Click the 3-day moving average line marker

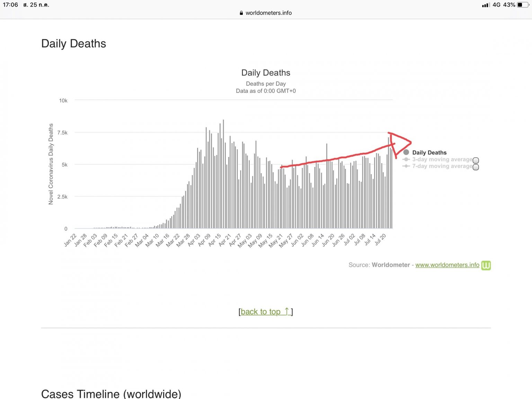click(x=406, y=159)
